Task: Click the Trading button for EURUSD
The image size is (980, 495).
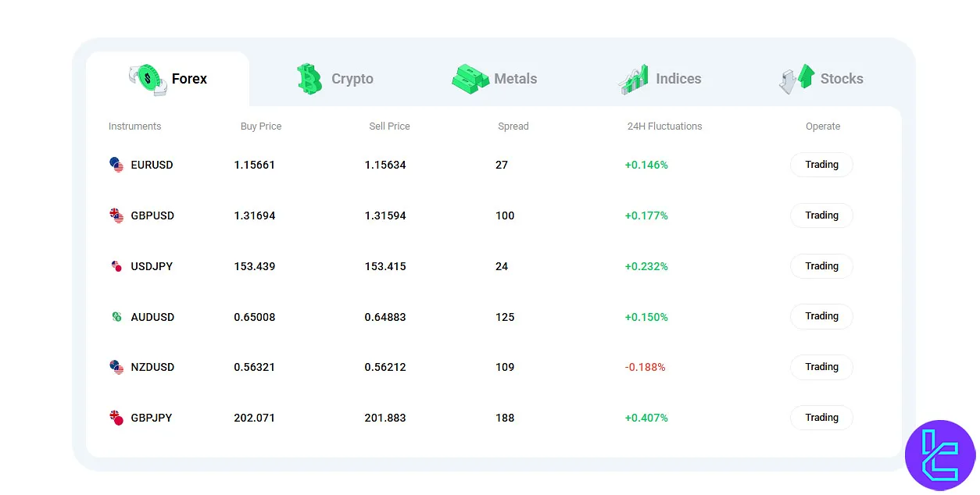Action: [821, 165]
